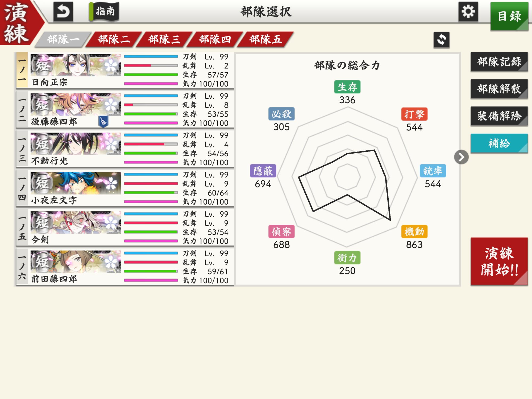Click the 生存 stat label on the radar chart
Image resolution: width=532 pixels, height=399 pixels.
coord(347,87)
